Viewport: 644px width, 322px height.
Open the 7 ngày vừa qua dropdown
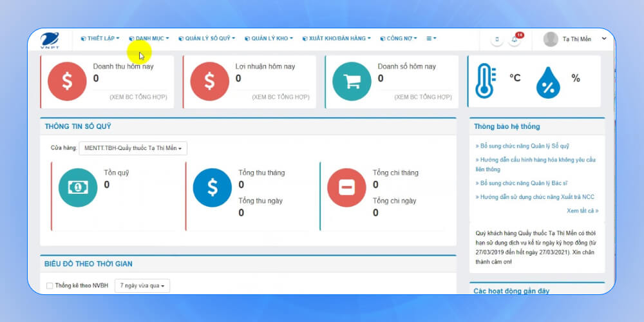point(142,285)
